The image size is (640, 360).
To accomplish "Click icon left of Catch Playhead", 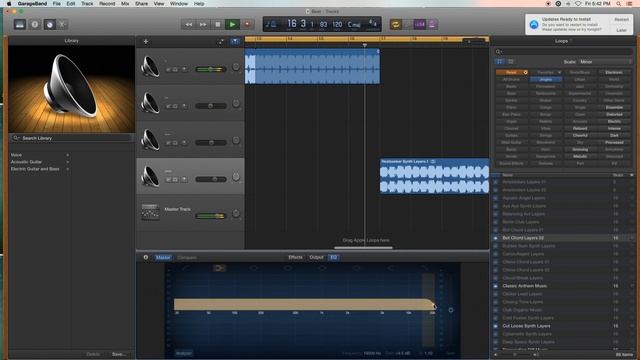I will [221, 42].
